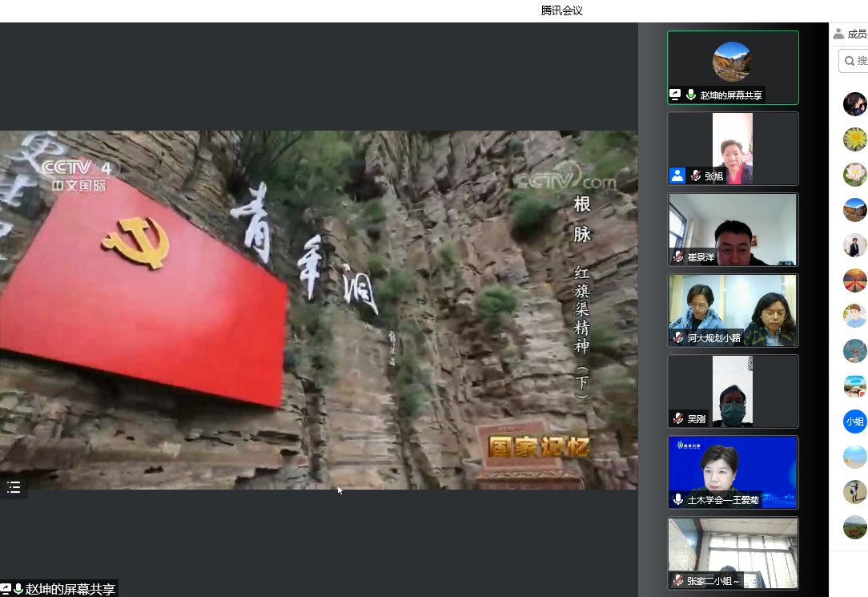The width and height of the screenshot is (868, 597).
Task: Select the green meadow avatar at list bottom
Action: 854,527
